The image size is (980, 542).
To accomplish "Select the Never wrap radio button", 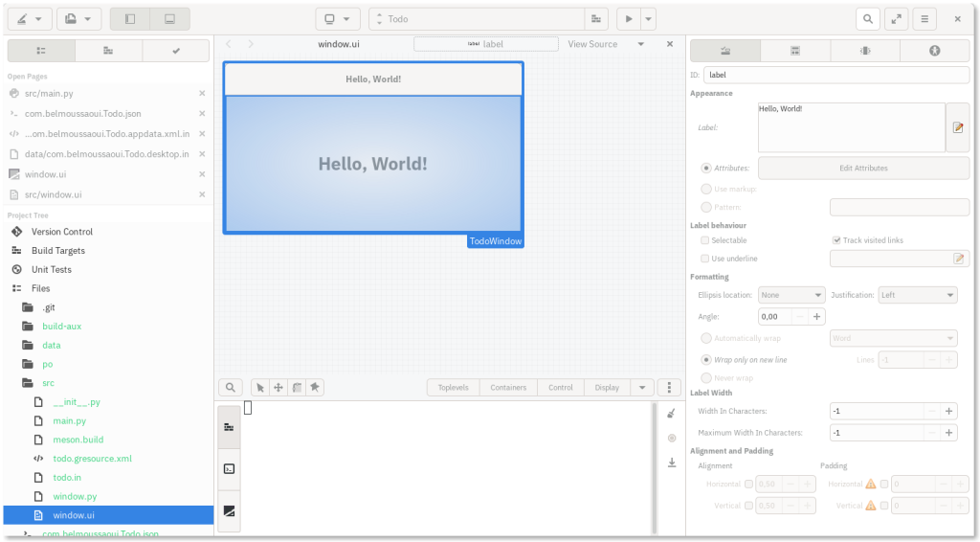I will pos(706,378).
